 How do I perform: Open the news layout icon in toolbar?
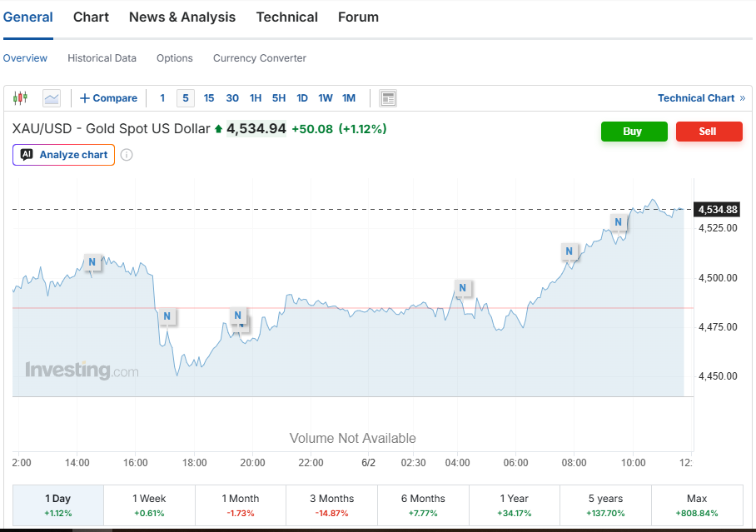tap(388, 98)
